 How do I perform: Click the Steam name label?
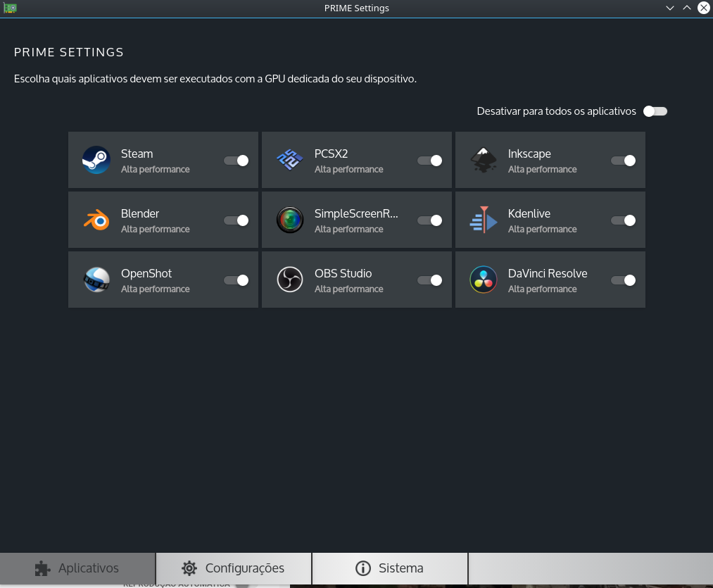click(x=137, y=154)
